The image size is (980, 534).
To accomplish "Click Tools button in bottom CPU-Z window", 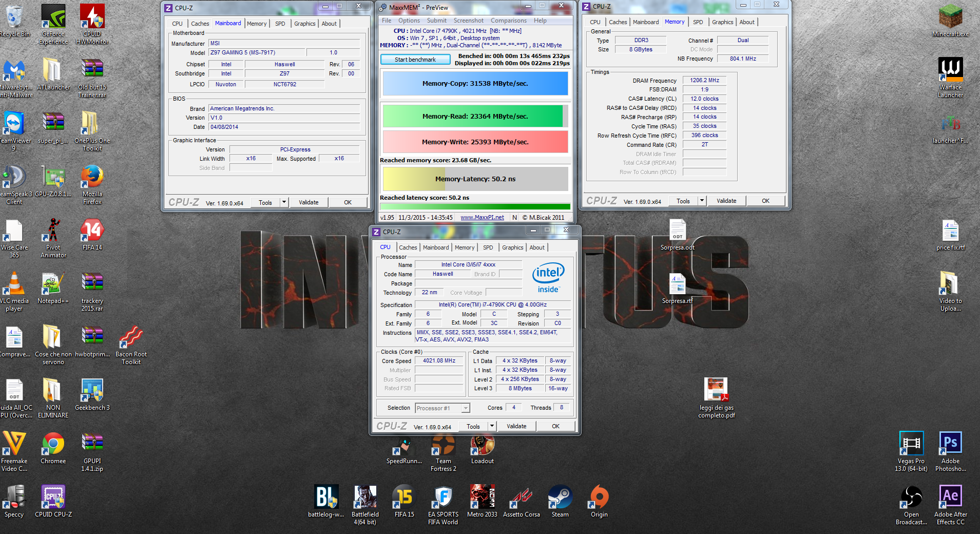I will (473, 426).
